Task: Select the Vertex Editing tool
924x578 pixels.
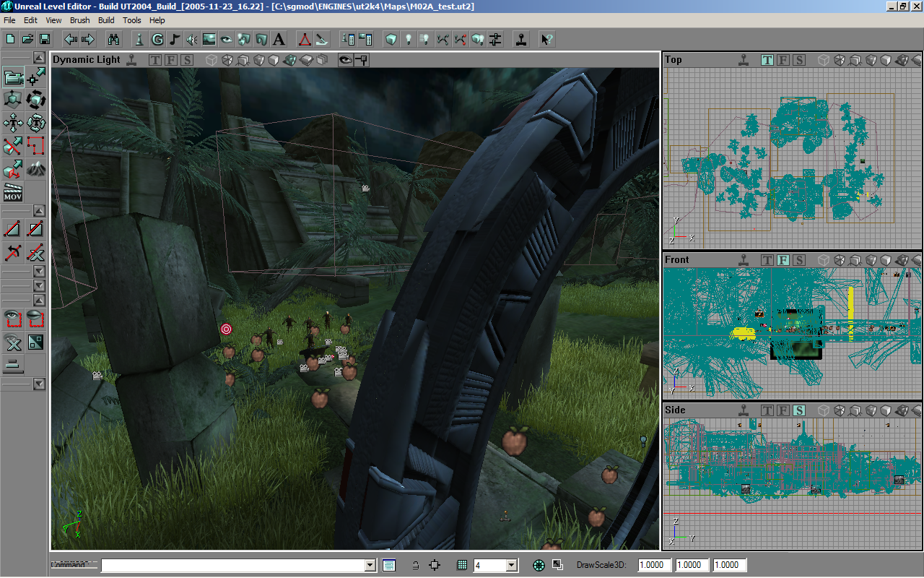Action: coord(36,76)
